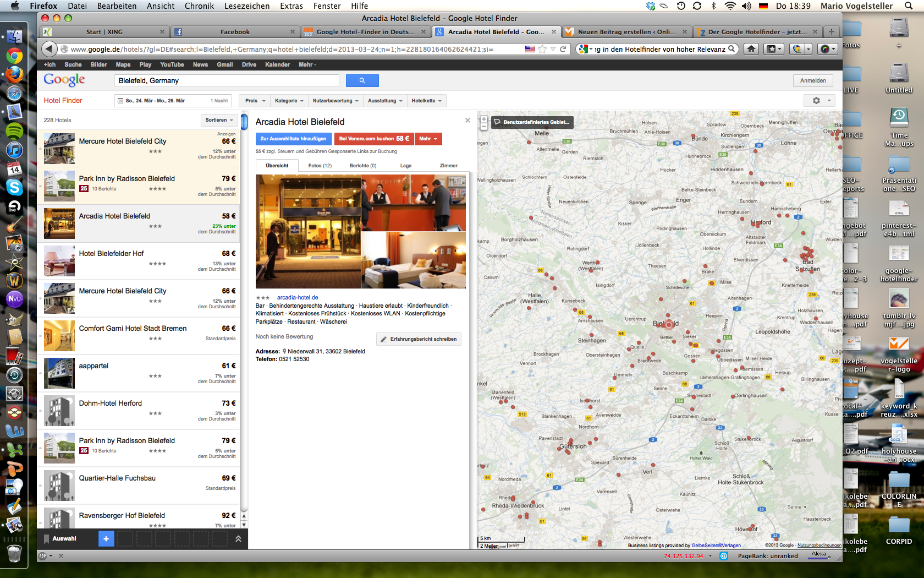This screenshot has height=578, width=924.
Task: Click the reception desk photo
Action: pos(414,203)
